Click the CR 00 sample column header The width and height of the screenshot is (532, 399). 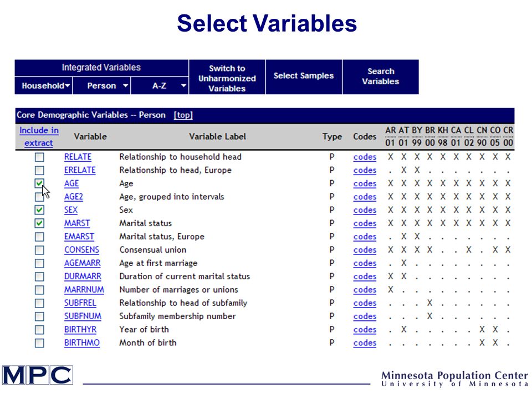(x=508, y=136)
